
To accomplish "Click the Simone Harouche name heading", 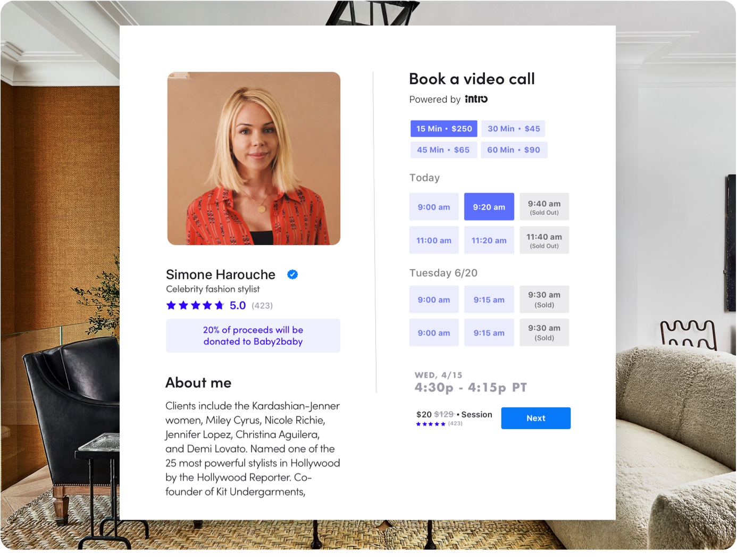I will pos(221,274).
